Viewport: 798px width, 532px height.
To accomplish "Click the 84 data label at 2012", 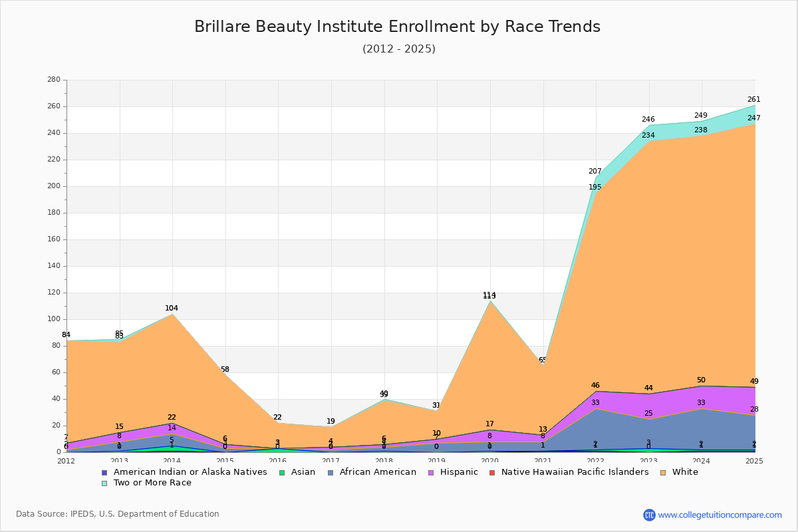I will point(66,335).
